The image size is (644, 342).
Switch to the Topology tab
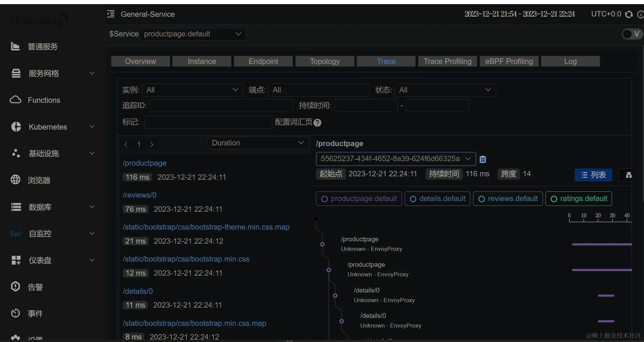[x=325, y=61]
